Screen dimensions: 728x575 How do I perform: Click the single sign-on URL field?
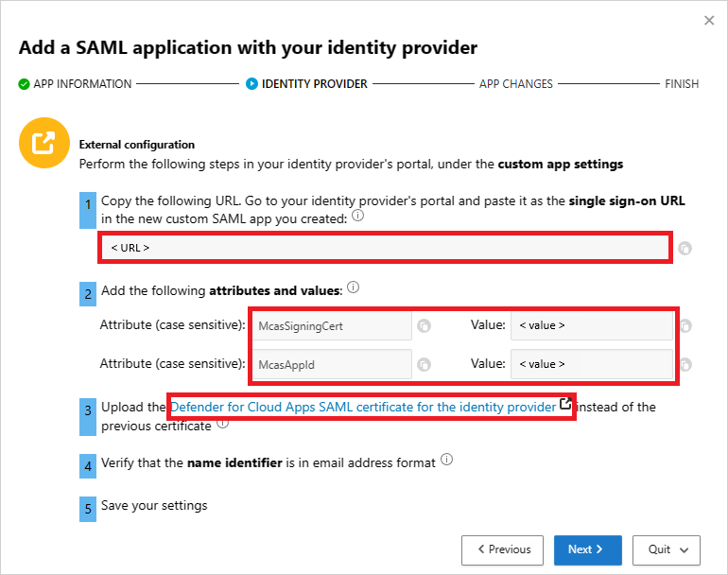384,248
